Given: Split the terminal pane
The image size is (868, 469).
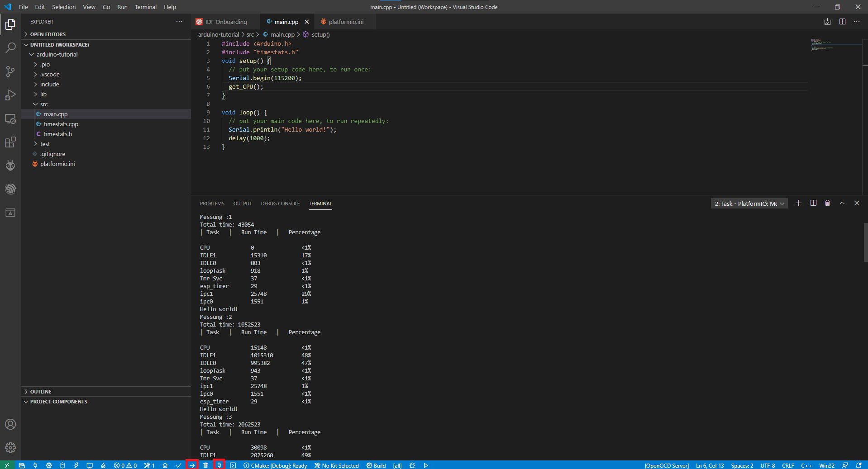Looking at the screenshot, I should 813,204.
